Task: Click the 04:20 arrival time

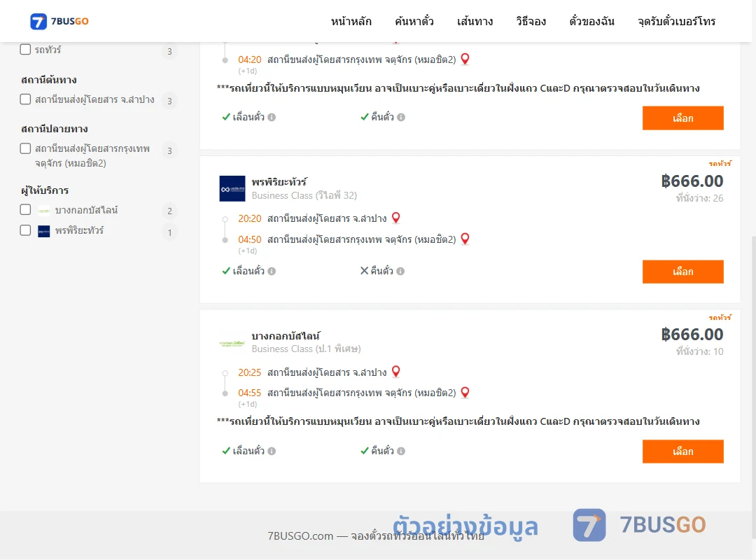Action: pos(250,59)
